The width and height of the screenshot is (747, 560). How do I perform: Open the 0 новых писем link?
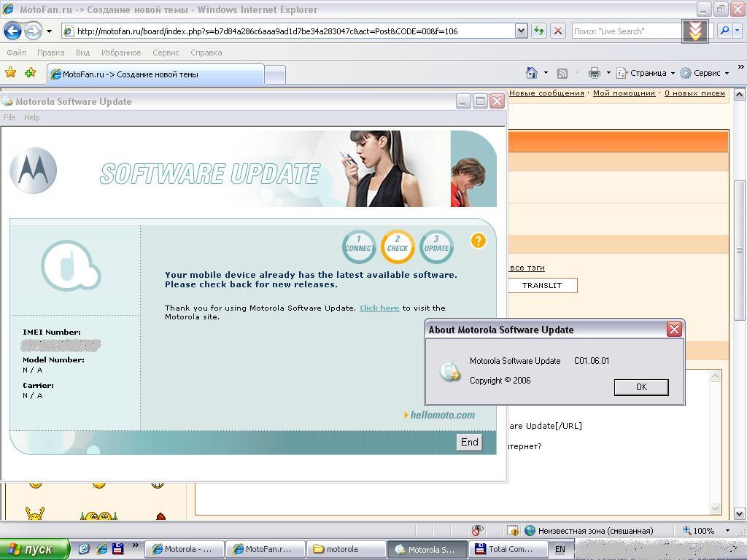(x=694, y=93)
